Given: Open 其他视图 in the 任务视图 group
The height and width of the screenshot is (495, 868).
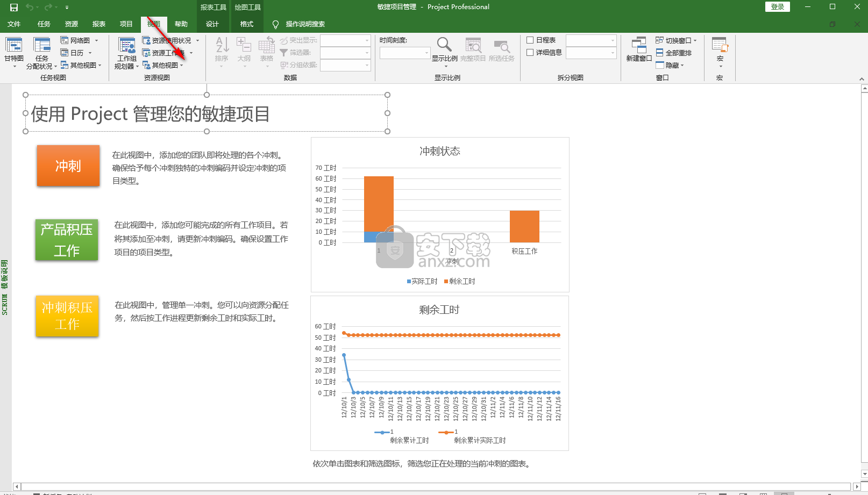Looking at the screenshot, I should pos(81,65).
